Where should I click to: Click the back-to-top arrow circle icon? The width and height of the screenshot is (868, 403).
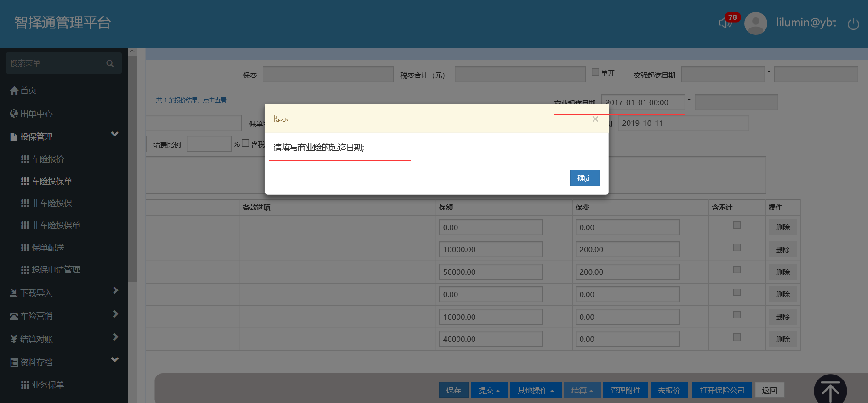830,391
